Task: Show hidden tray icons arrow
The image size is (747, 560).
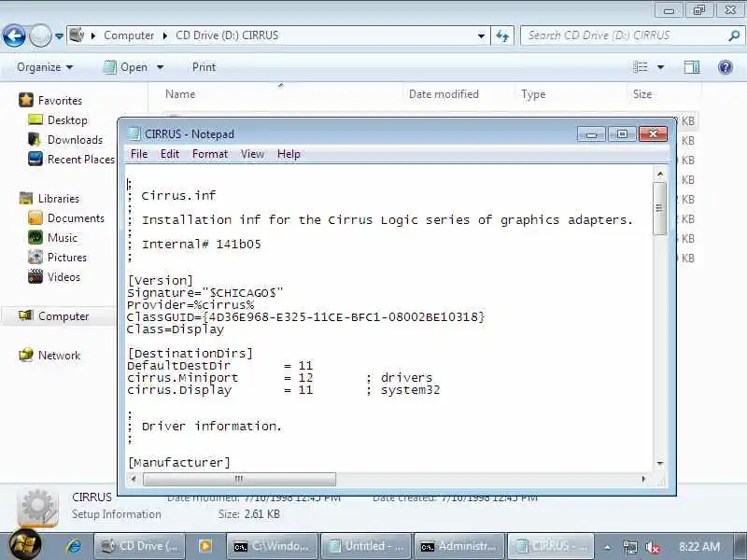Action: click(x=607, y=547)
